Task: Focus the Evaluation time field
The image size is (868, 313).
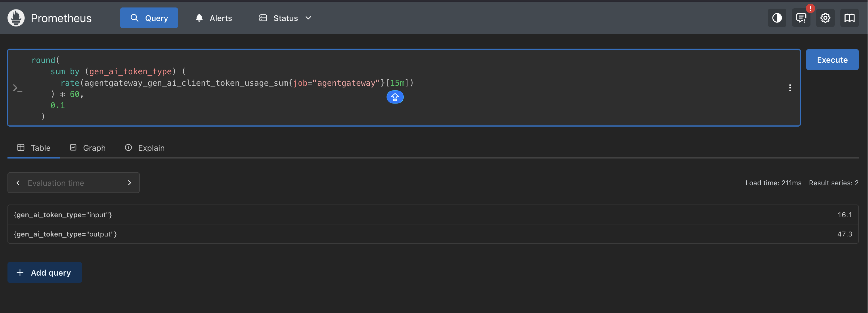Action: tap(73, 183)
